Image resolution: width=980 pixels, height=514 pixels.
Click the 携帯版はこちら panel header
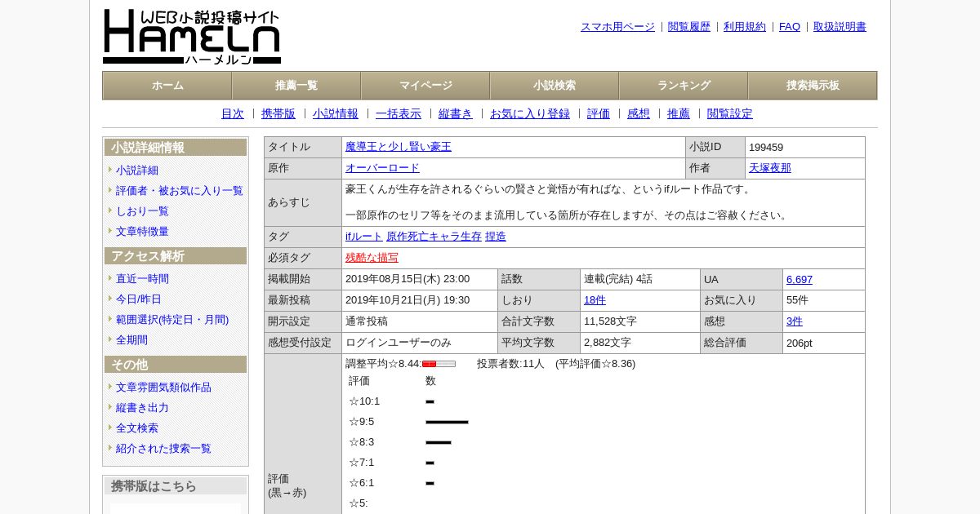pyautogui.click(x=176, y=486)
